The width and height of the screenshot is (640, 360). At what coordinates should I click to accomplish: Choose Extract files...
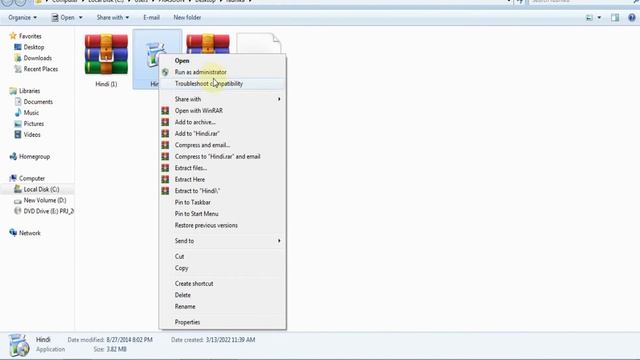pyautogui.click(x=191, y=168)
